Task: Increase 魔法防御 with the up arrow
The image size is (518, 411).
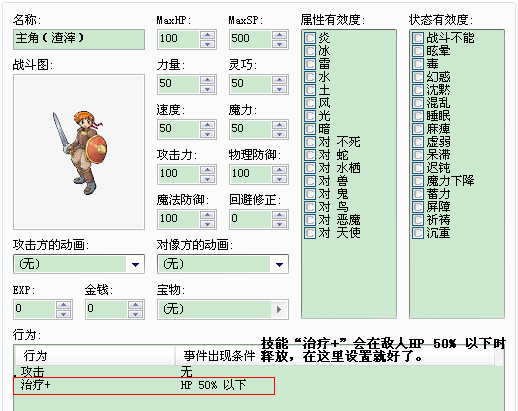Action: pyautogui.click(x=208, y=215)
